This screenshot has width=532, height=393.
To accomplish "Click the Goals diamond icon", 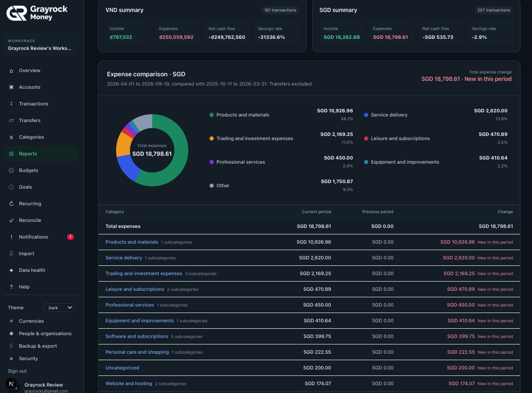I will [x=11, y=187].
